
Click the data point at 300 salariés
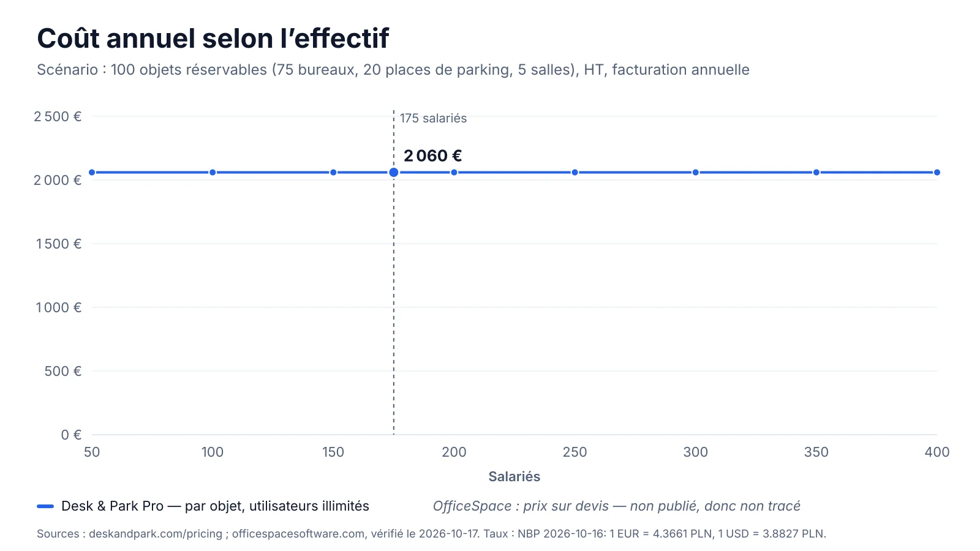(x=696, y=173)
